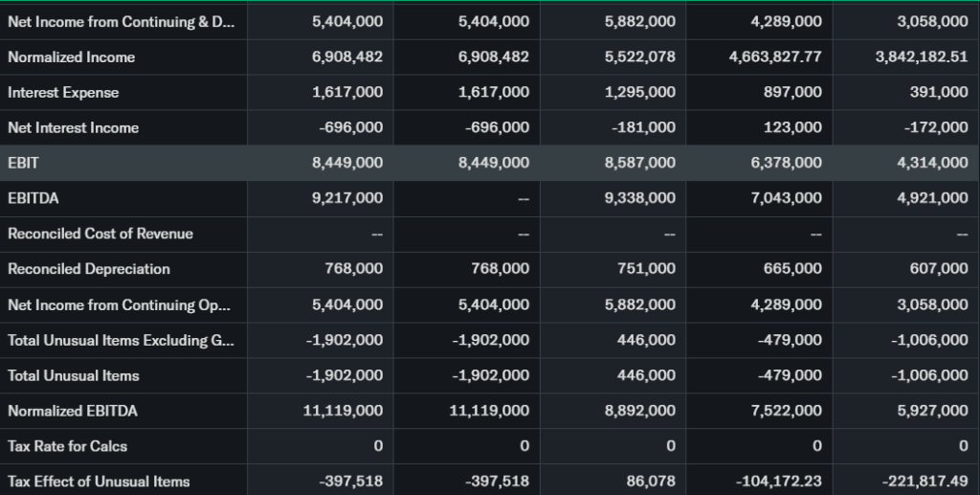Select the Normalized Income row label
This screenshot has height=495, width=980.
click(x=72, y=57)
